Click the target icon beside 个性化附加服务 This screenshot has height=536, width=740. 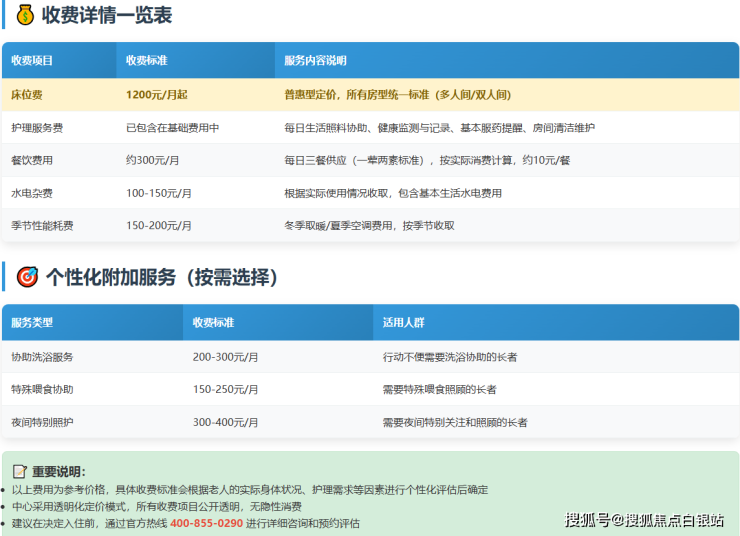(28, 277)
